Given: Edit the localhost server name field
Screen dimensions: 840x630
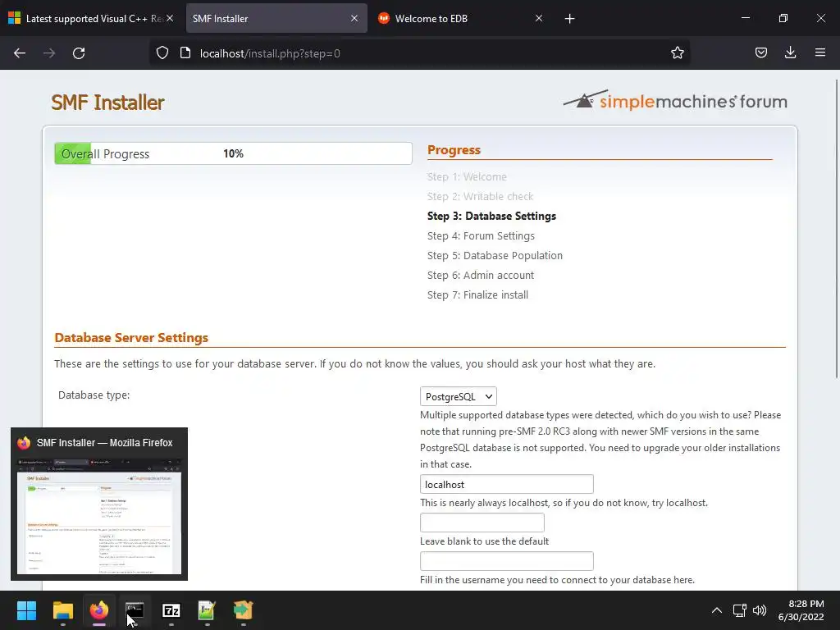Looking at the screenshot, I should point(506,484).
